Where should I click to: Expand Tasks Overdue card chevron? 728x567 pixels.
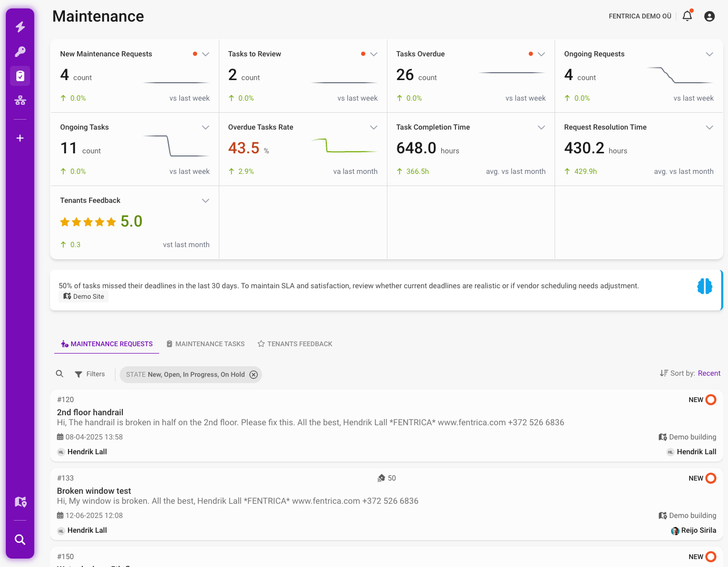click(x=541, y=54)
